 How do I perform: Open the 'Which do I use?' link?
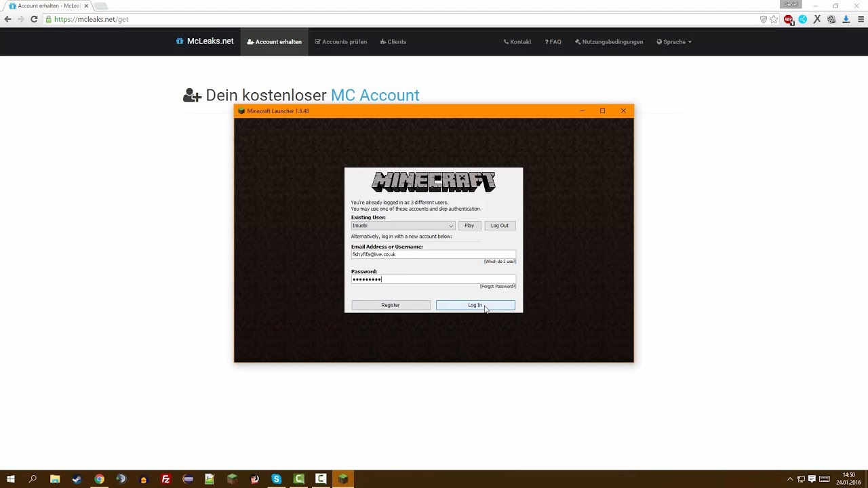click(x=500, y=262)
